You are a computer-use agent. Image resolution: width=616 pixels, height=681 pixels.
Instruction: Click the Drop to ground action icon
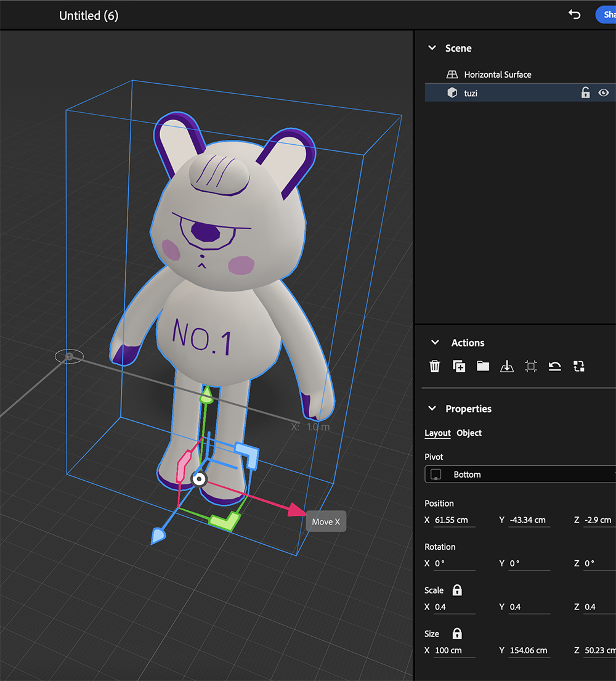pyautogui.click(x=506, y=366)
